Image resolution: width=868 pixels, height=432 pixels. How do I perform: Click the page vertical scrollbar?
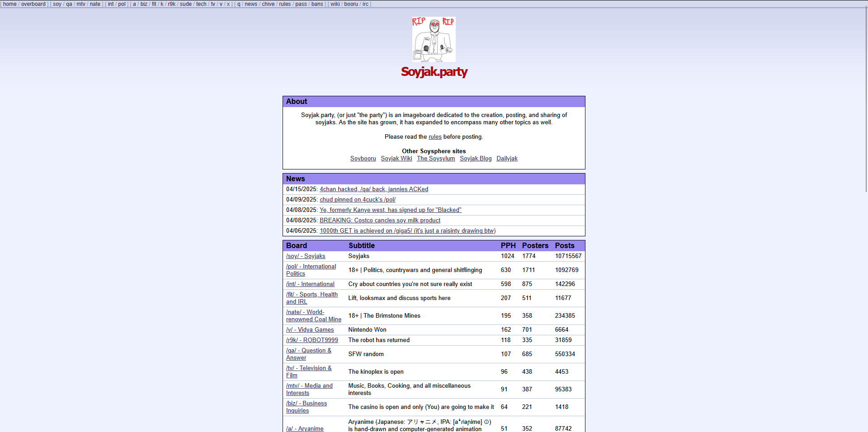coord(865,99)
